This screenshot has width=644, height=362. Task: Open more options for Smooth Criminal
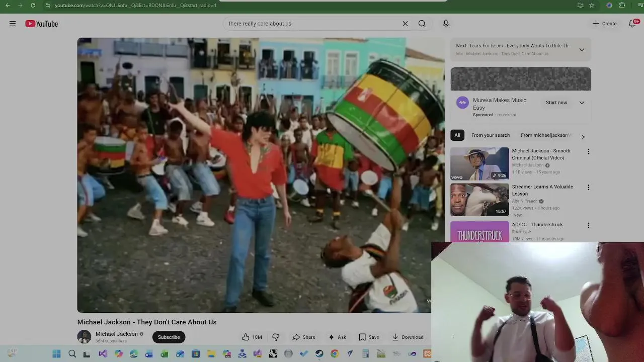coord(588,151)
